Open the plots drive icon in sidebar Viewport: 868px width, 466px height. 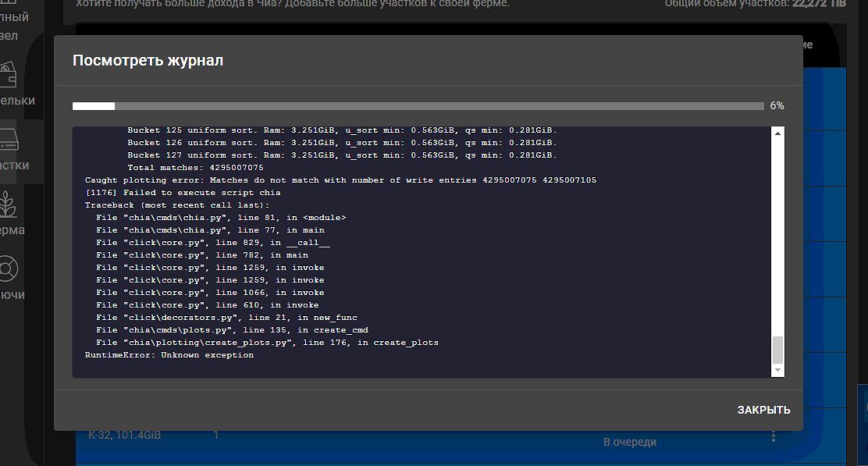[x=9, y=140]
